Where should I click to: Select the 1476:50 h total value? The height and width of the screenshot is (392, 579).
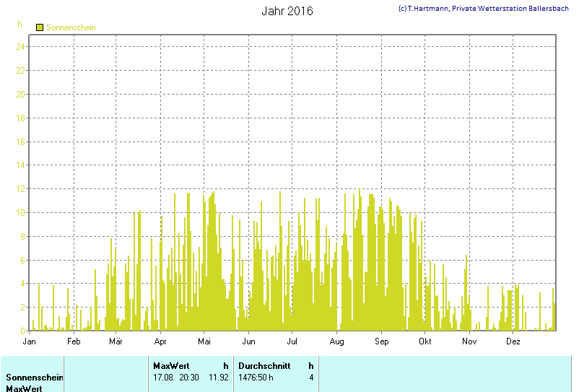[256, 378]
